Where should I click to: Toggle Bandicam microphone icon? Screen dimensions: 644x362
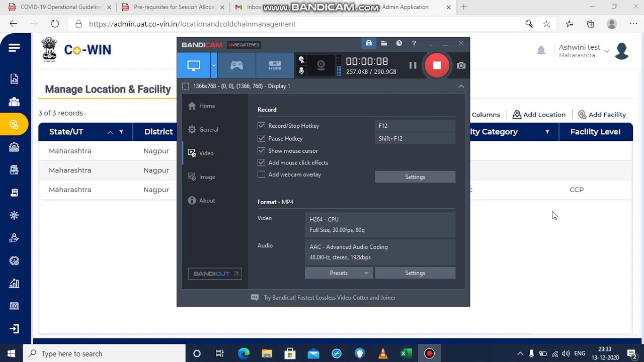(301, 71)
